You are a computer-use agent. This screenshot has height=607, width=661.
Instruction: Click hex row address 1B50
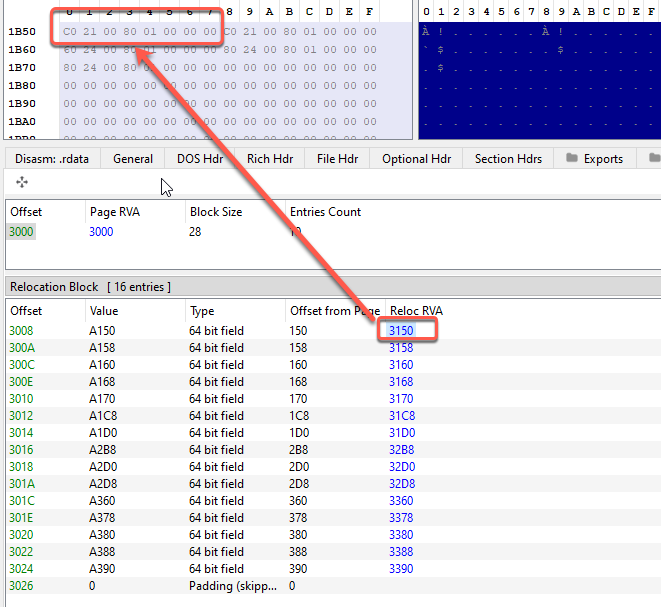(23, 31)
